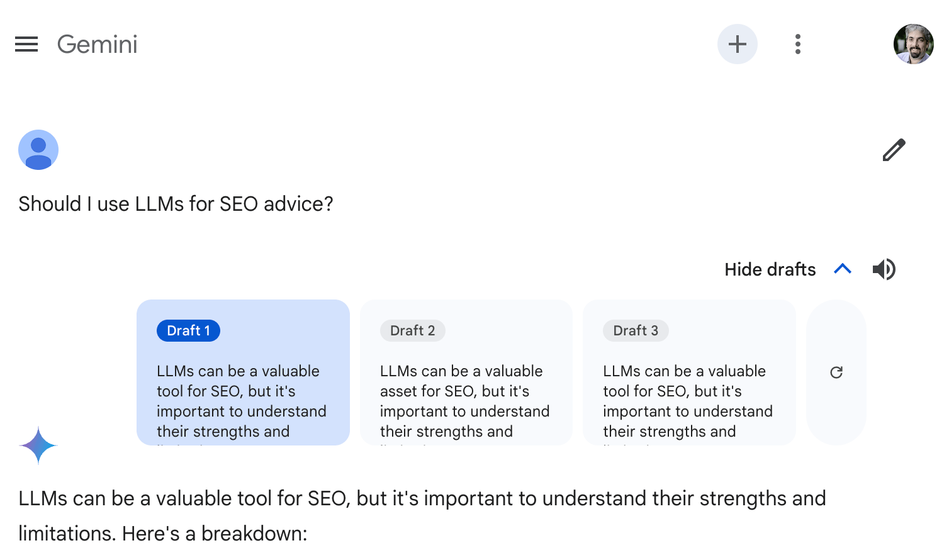Click the blue user avatar icon

[x=38, y=150]
